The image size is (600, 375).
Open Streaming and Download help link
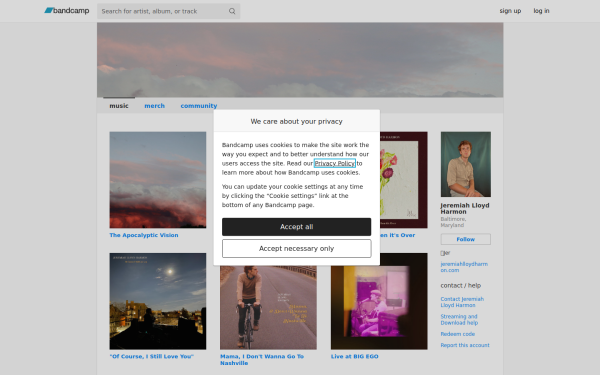pyautogui.click(x=459, y=320)
